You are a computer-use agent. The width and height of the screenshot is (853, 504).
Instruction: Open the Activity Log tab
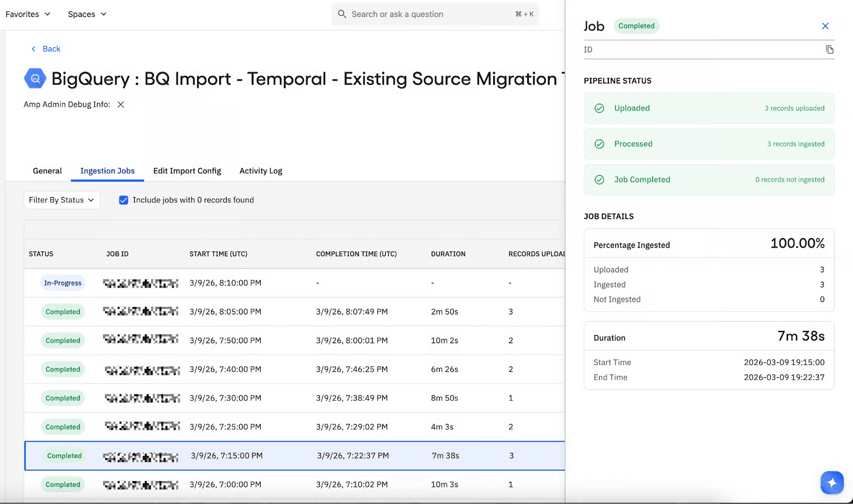point(261,171)
